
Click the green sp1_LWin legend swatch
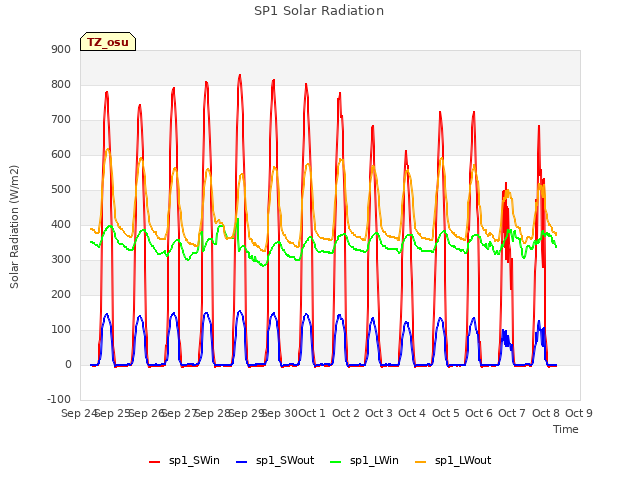(335, 462)
